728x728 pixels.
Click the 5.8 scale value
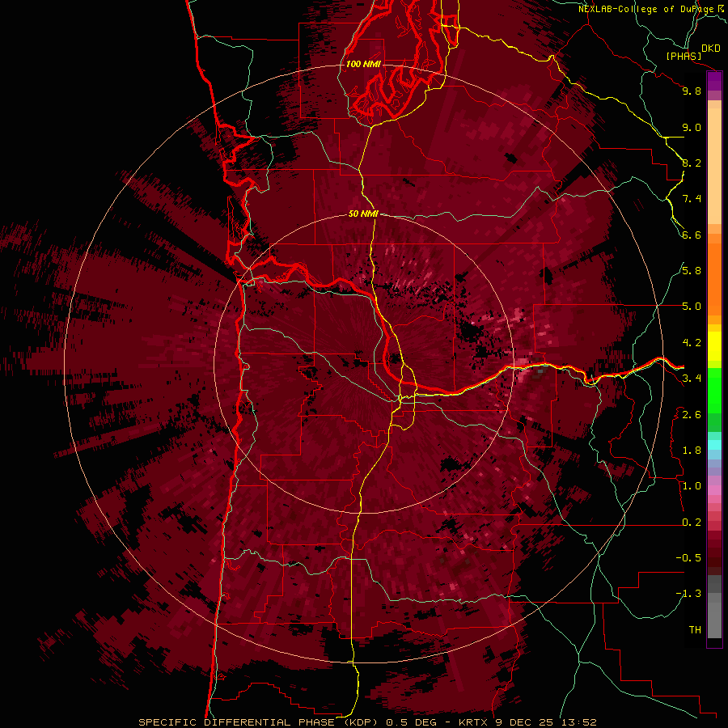tap(692, 271)
